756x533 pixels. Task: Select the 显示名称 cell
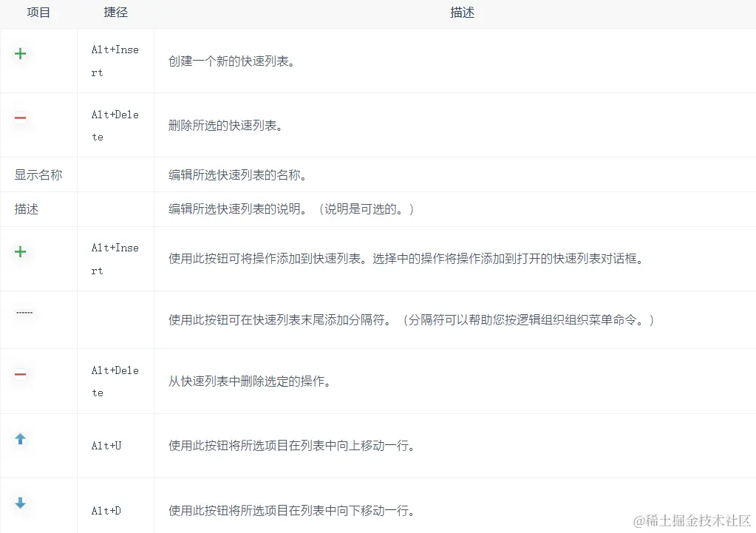[x=38, y=174]
